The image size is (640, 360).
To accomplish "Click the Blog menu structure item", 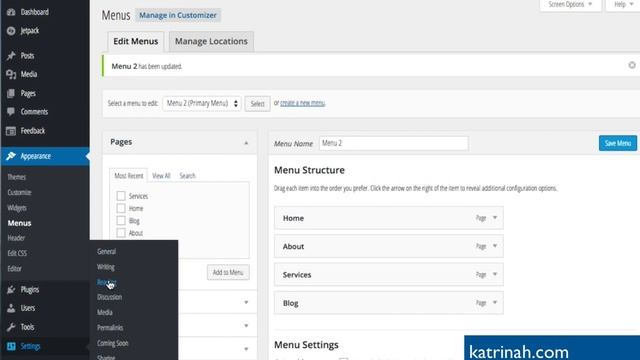I will pos(389,303).
